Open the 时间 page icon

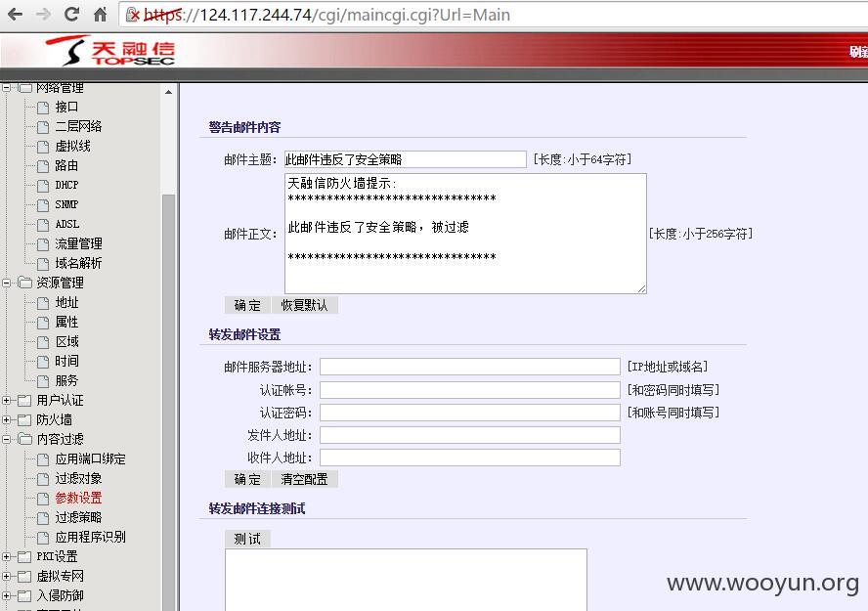point(43,362)
